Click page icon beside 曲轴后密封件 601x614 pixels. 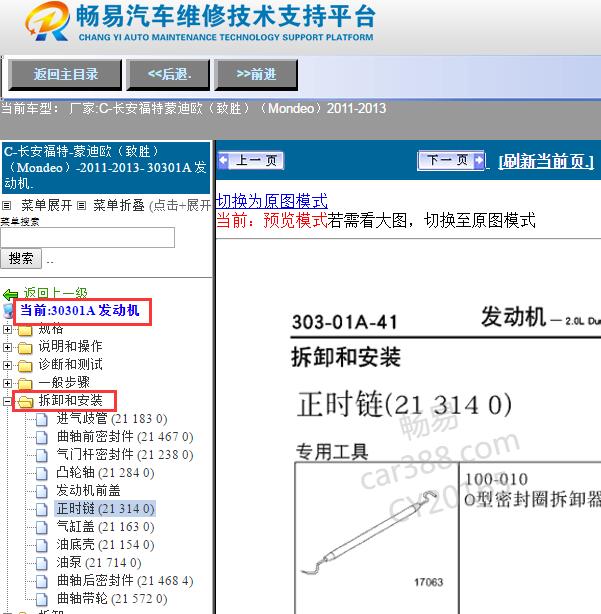(x=42, y=581)
